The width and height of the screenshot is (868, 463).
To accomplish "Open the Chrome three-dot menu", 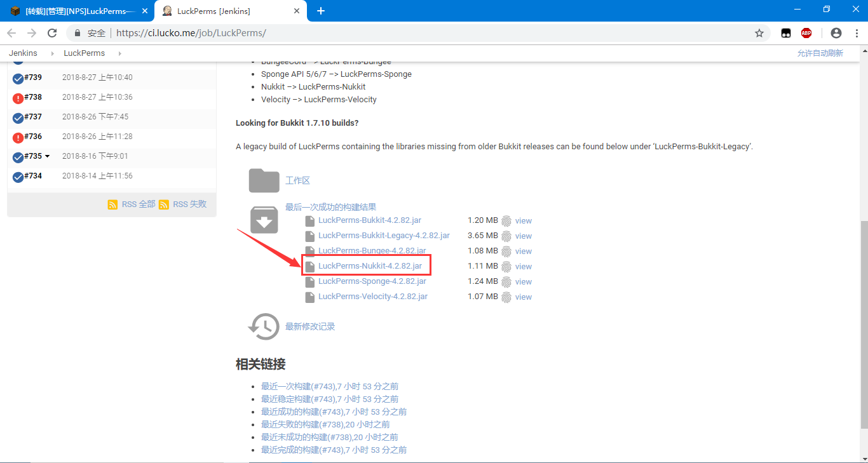I will click(856, 33).
